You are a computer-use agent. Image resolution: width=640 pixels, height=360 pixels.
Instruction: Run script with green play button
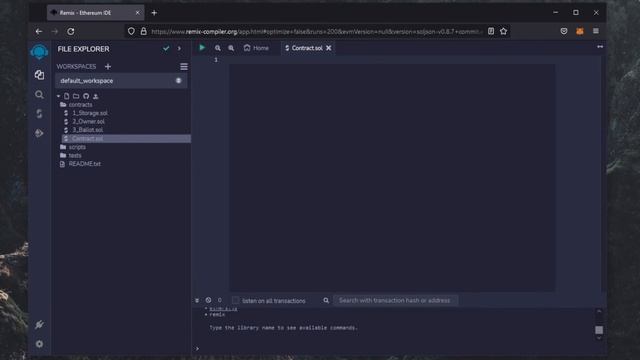point(202,48)
